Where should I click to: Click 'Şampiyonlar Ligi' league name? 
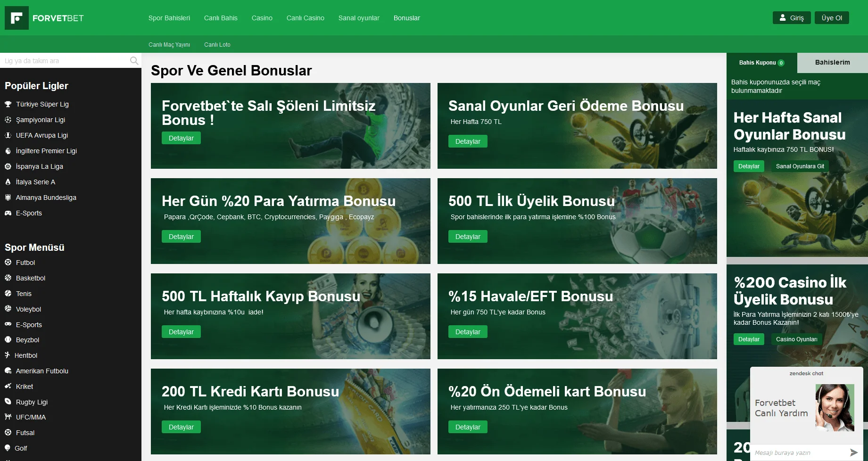[41, 120]
